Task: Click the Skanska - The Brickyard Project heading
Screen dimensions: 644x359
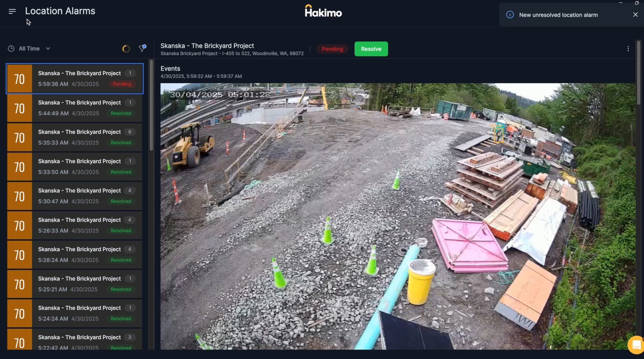Action: (207, 46)
